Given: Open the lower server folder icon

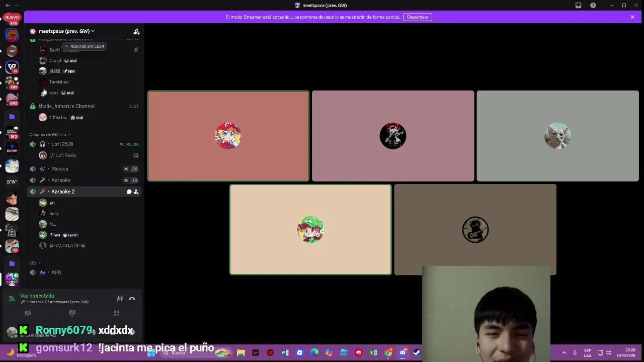Looking at the screenshot, I should (12, 263).
